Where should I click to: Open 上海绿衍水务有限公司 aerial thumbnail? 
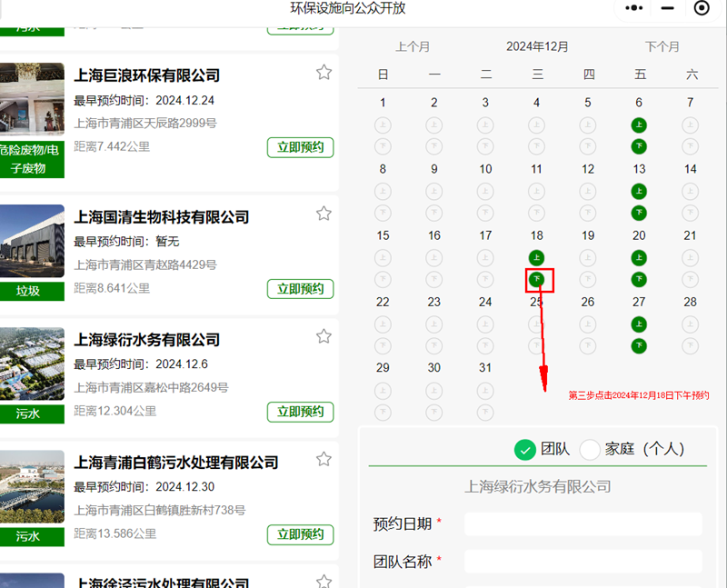(x=32, y=364)
